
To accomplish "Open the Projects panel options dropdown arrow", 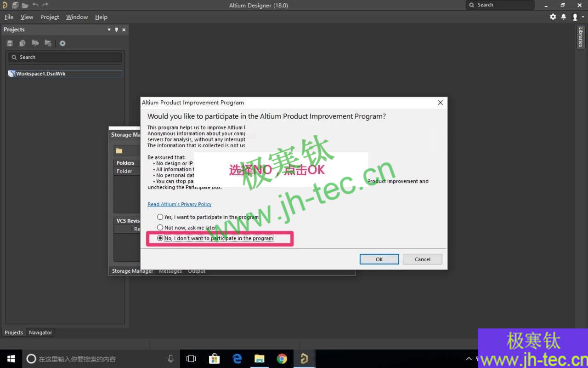I will [x=109, y=29].
